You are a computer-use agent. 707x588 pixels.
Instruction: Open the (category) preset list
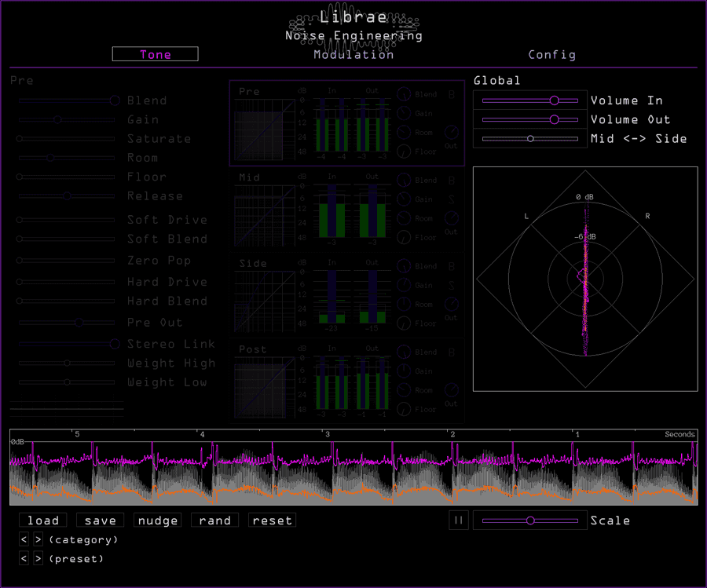click(83, 540)
